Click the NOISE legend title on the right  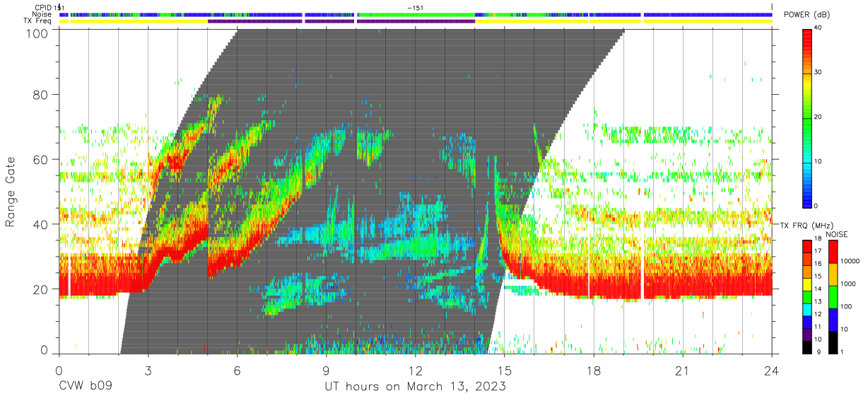tap(836, 233)
